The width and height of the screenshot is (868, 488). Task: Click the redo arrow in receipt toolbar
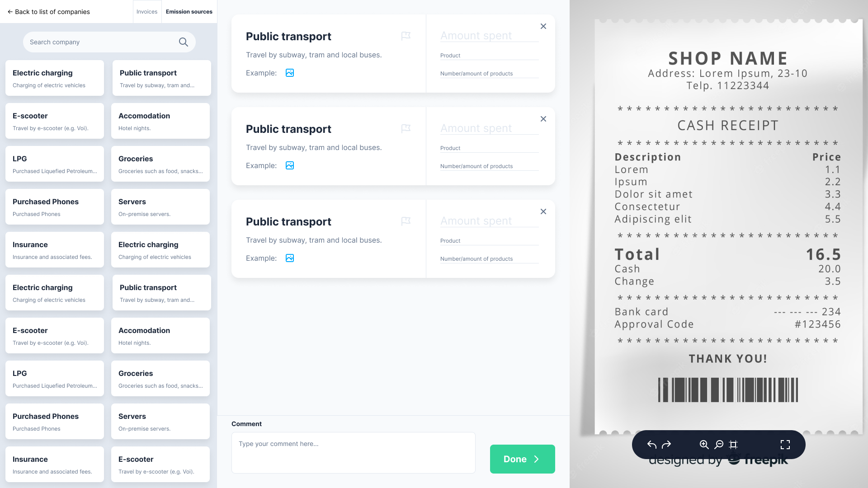tap(666, 445)
